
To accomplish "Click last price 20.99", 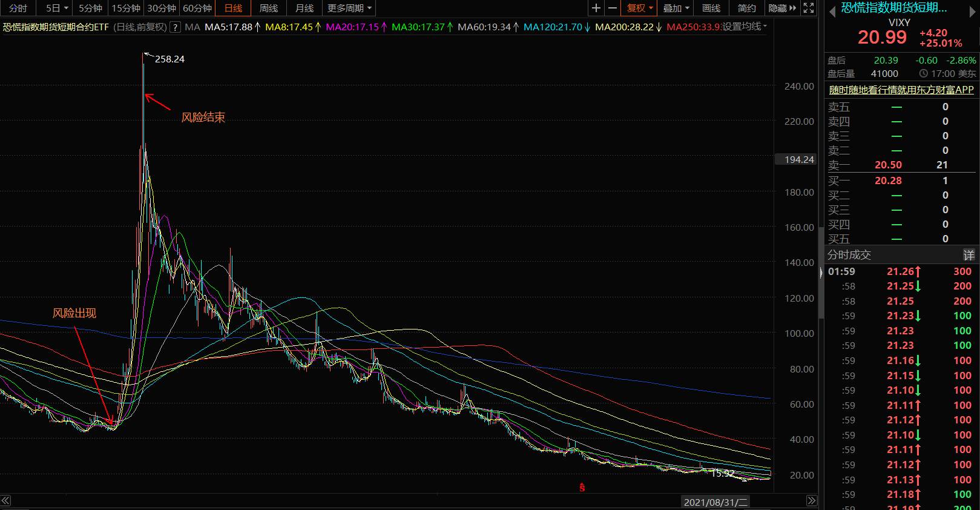I will (882, 38).
